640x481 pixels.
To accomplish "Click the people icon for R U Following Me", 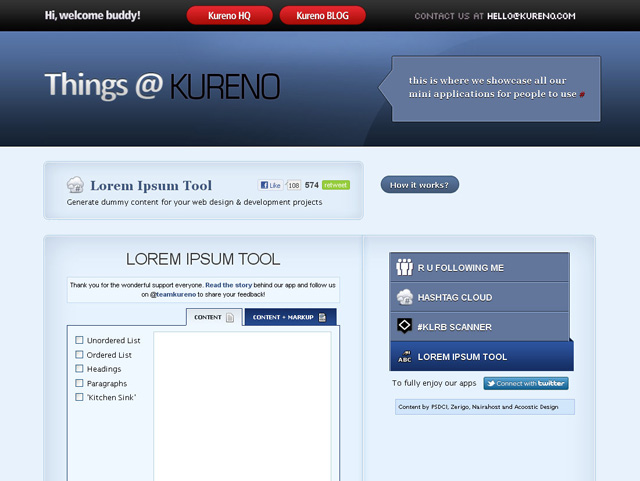I will point(404,267).
